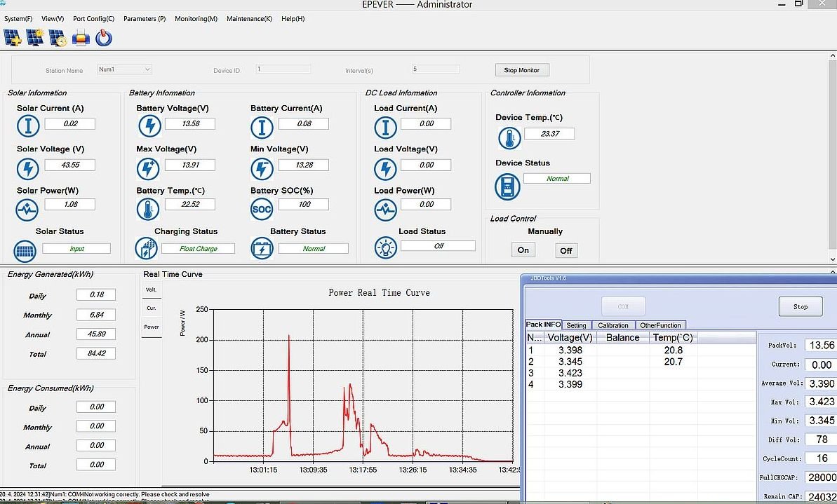This screenshot has width=837, height=504.
Task: Click the printer icon in the toolbar
Action: coord(81,38)
